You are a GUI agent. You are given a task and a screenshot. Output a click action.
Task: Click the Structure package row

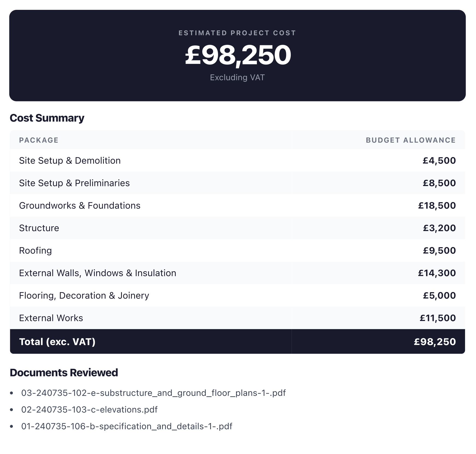tap(237, 228)
